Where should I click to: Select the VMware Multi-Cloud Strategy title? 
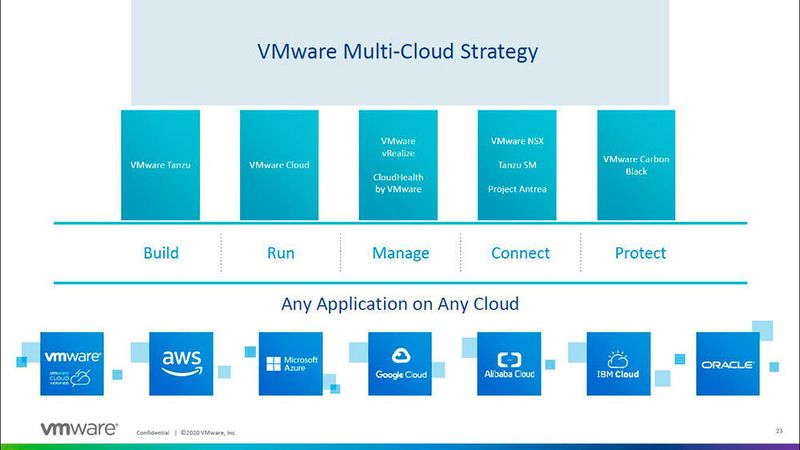point(397,52)
